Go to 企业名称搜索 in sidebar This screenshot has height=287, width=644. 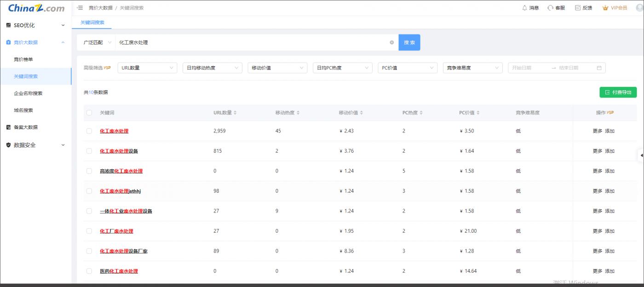[28, 93]
